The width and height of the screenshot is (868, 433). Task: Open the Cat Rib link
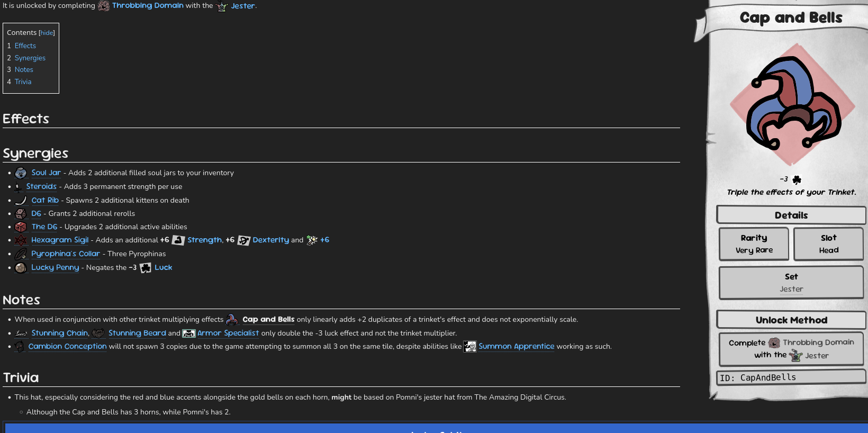tap(45, 201)
